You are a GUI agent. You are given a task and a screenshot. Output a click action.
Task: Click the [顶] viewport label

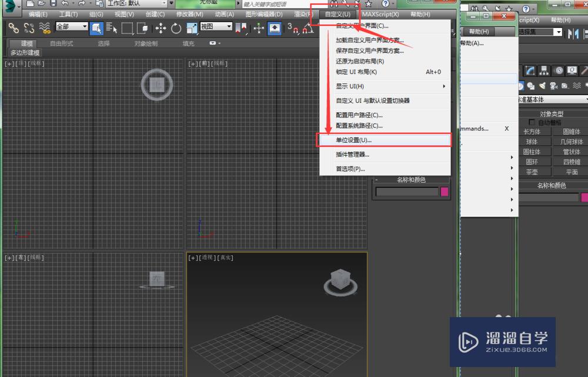[x=21, y=63]
